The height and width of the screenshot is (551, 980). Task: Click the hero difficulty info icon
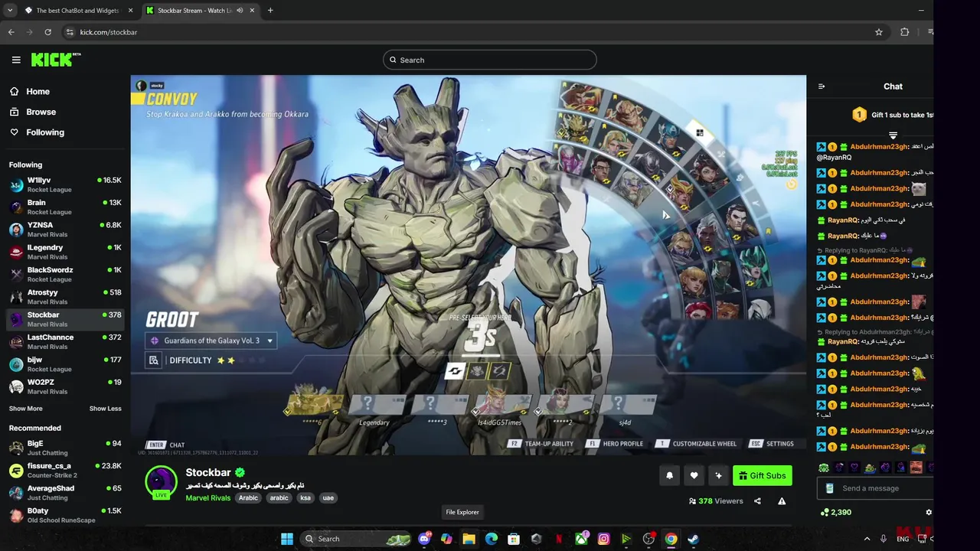(154, 360)
